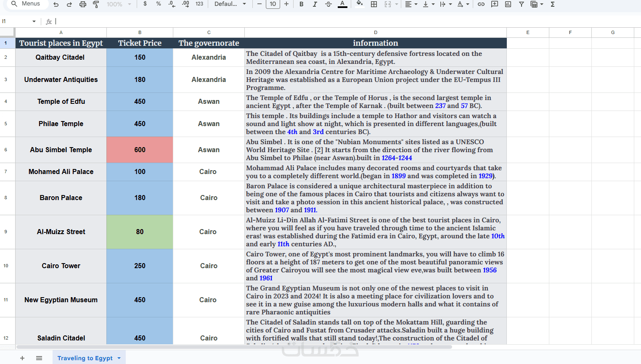
Task: Toggle Bold formatting
Action: pos(301,4)
